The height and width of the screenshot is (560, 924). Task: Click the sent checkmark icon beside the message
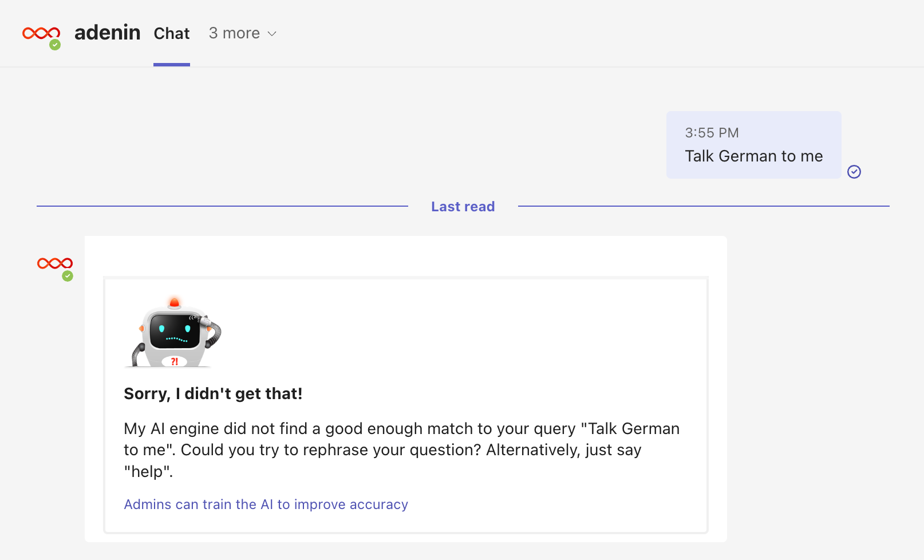pyautogui.click(x=854, y=172)
